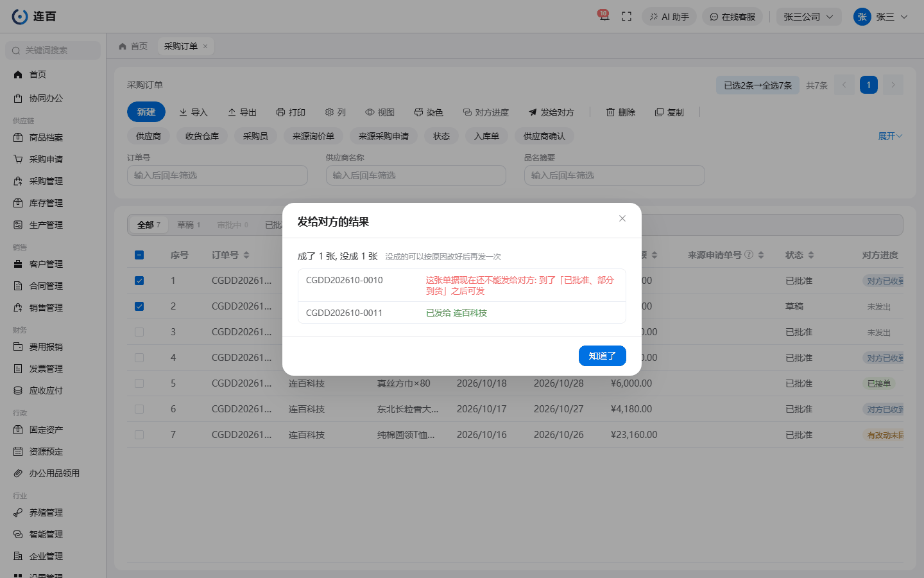The width and height of the screenshot is (924, 578).
Task: Toggle fullscreen mode icon
Action: 627,17
